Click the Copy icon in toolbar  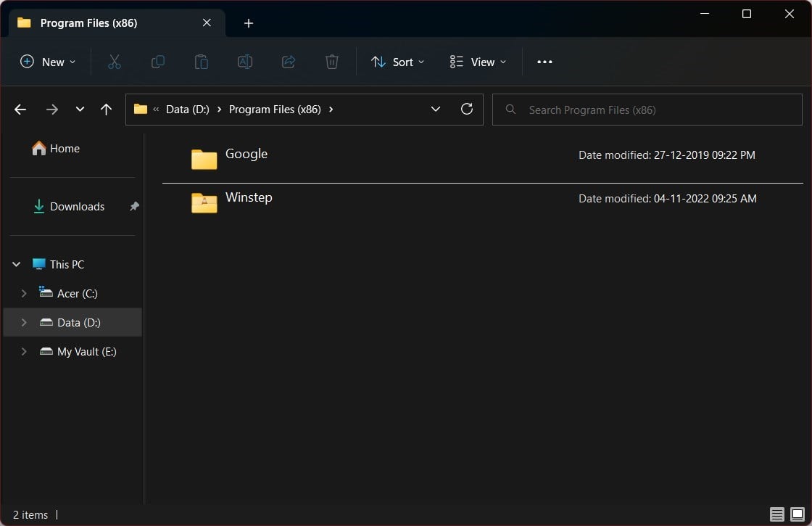(x=157, y=62)
